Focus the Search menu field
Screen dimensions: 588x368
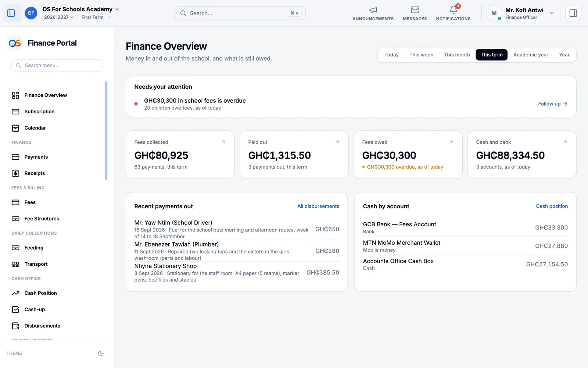(57, 66)
